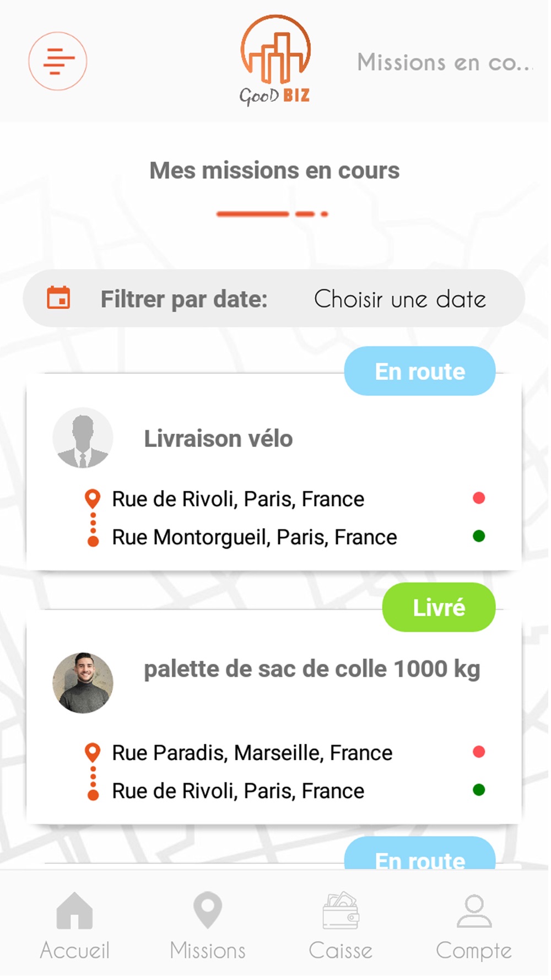Image resolution: width=551 pixels, height=980 pixels.
Task: Tap the generic avatar on Livraison vélo
Action: pos(83,439)
